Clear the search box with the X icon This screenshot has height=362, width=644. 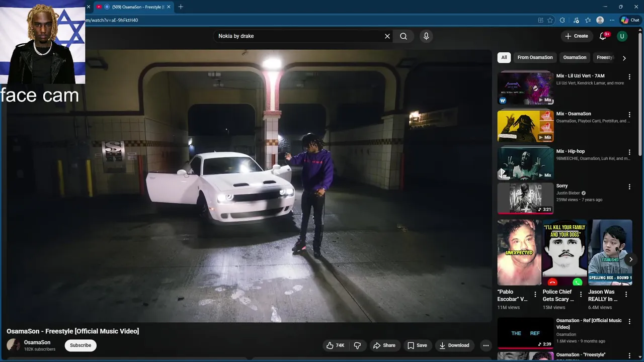387,36
